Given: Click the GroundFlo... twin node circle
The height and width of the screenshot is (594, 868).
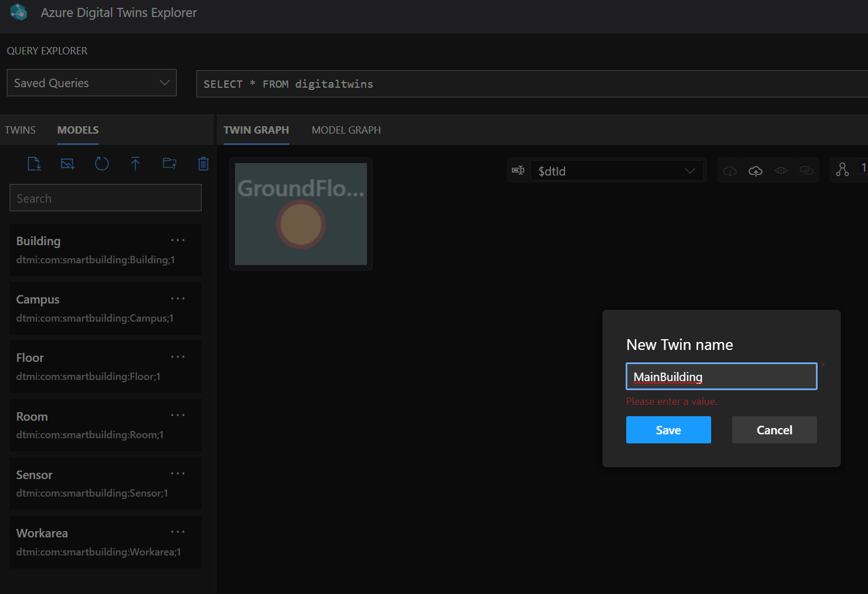Looking at the screenshot, I should [301, 224].
